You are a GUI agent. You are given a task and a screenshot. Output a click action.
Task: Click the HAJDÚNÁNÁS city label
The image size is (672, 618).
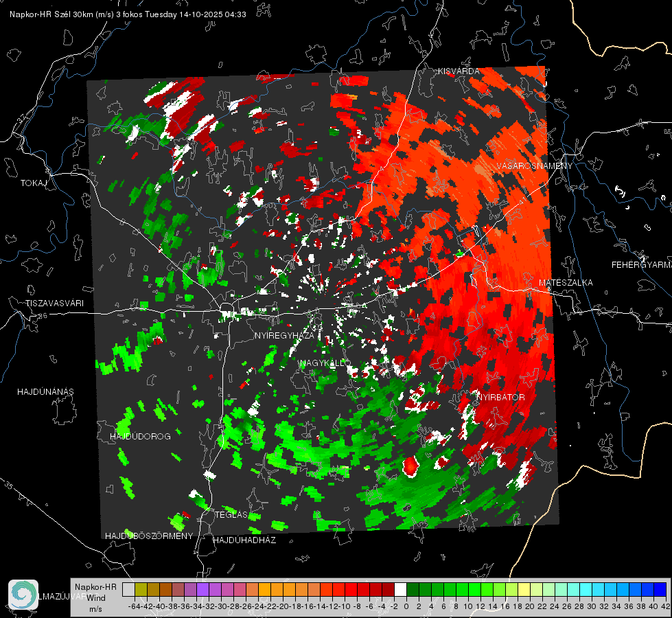click(45, 391)
